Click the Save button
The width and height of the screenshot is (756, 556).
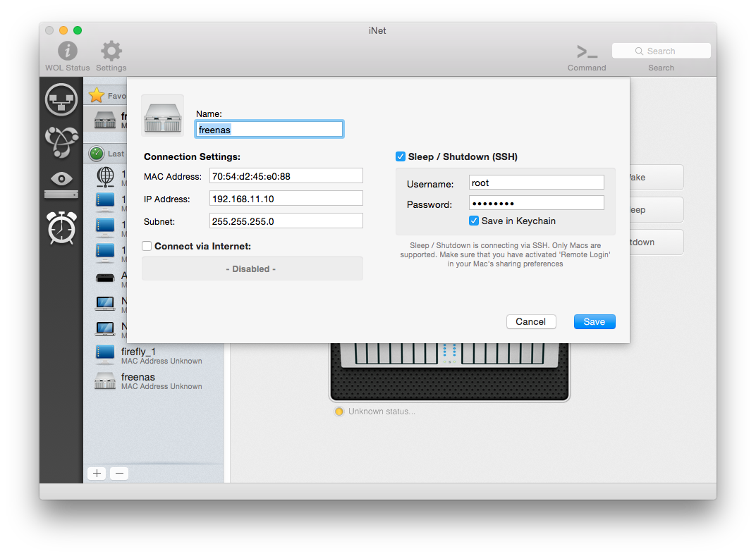pos(594,321)
